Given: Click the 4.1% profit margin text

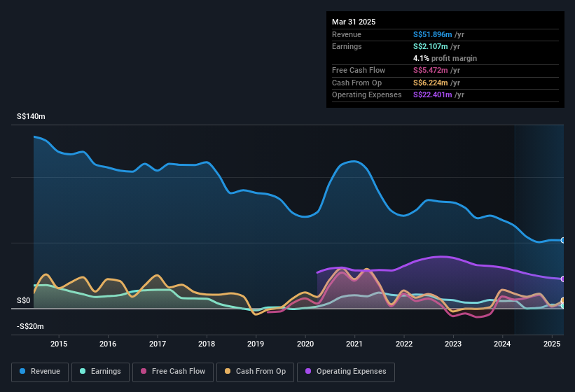Looking at the screenshot, I should click(x=445, y=58).
